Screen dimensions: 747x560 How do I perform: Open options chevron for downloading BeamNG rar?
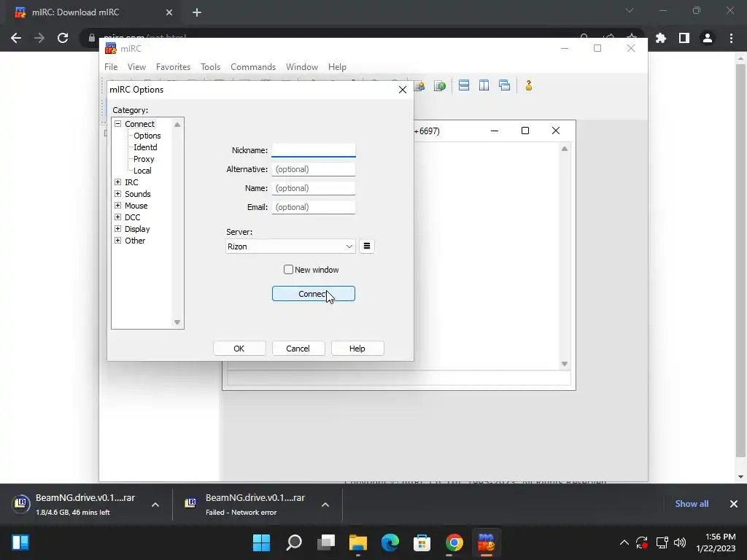coord(155,505)
